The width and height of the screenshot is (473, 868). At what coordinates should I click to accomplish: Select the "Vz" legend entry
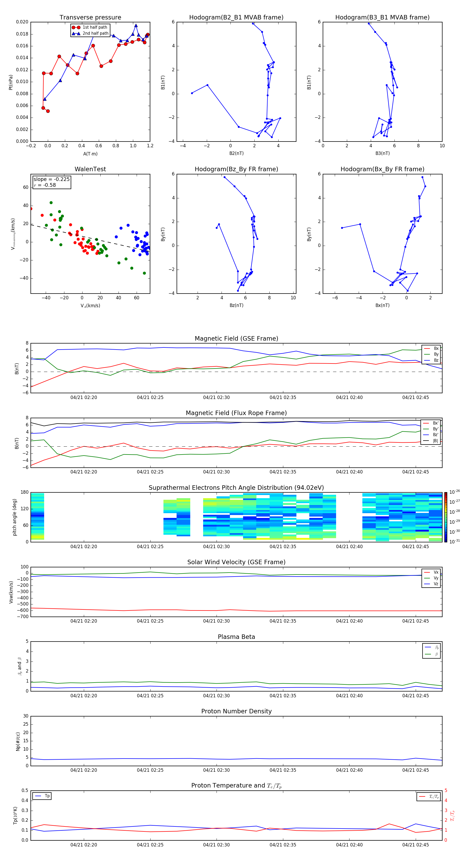431,584
